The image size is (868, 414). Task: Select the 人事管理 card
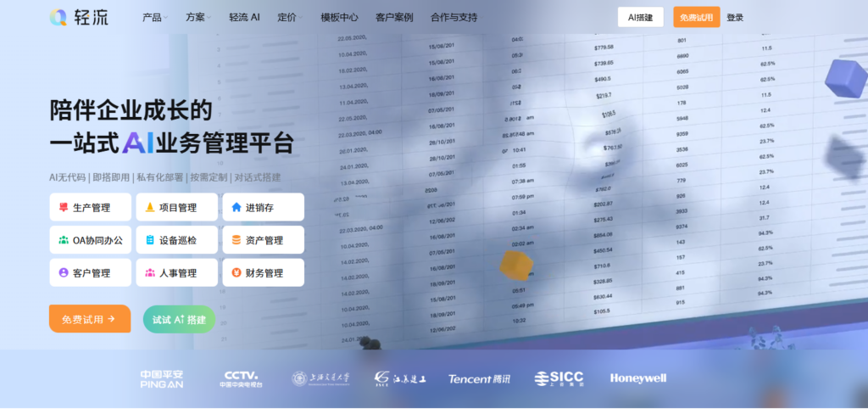(x=176, y=272)
